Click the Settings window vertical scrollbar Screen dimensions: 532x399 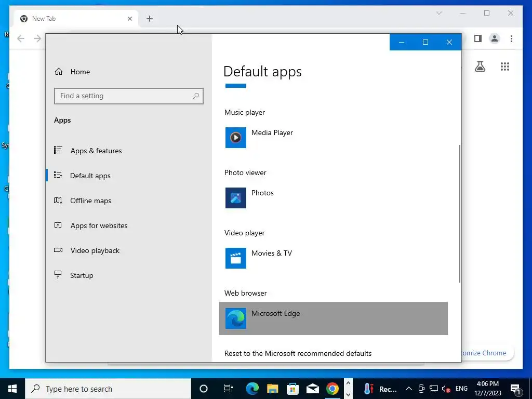(460, 214)
